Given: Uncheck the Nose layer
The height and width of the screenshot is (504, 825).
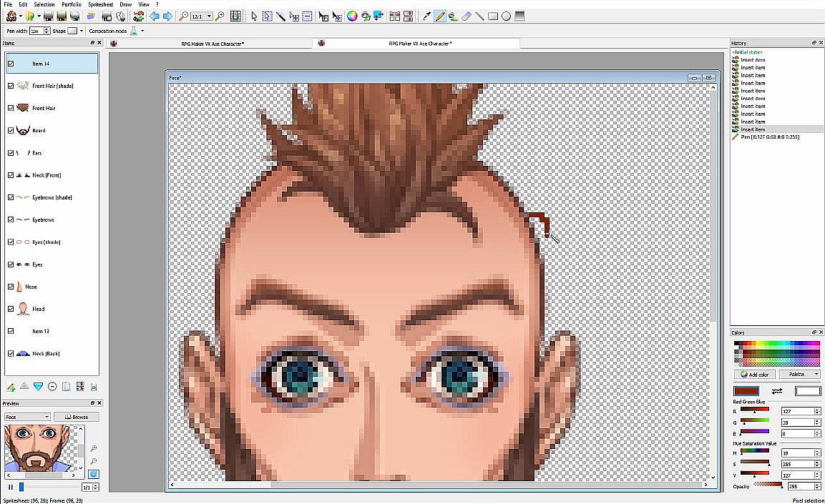Looking at the screenshot, I should click(x=11, y=287).
